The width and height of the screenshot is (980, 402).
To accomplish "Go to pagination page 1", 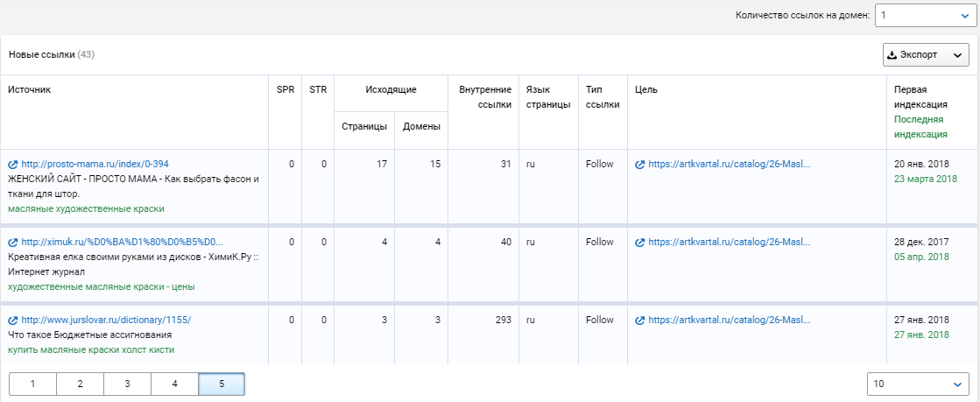I will [32, 384].
